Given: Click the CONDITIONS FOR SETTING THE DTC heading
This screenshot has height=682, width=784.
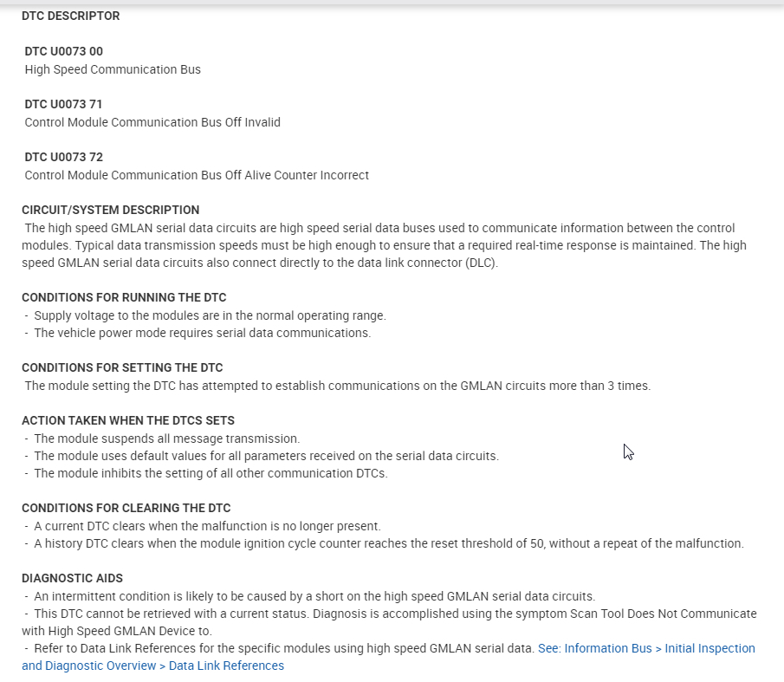Looking at the screenshot, I should pos(122,367).
